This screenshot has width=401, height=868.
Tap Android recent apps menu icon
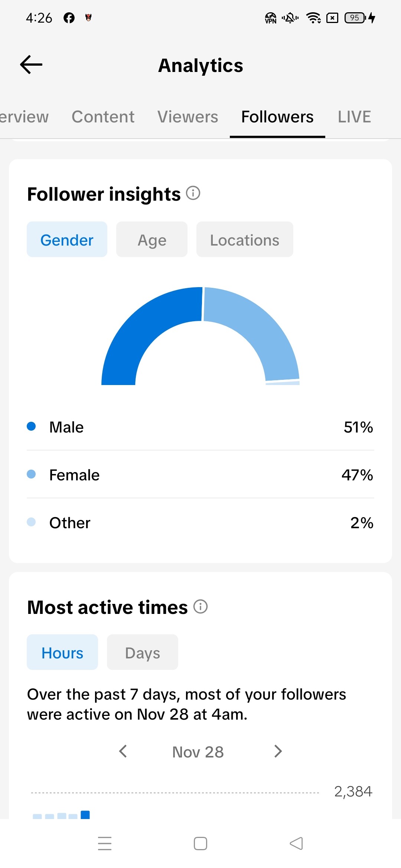coord(105,843)
